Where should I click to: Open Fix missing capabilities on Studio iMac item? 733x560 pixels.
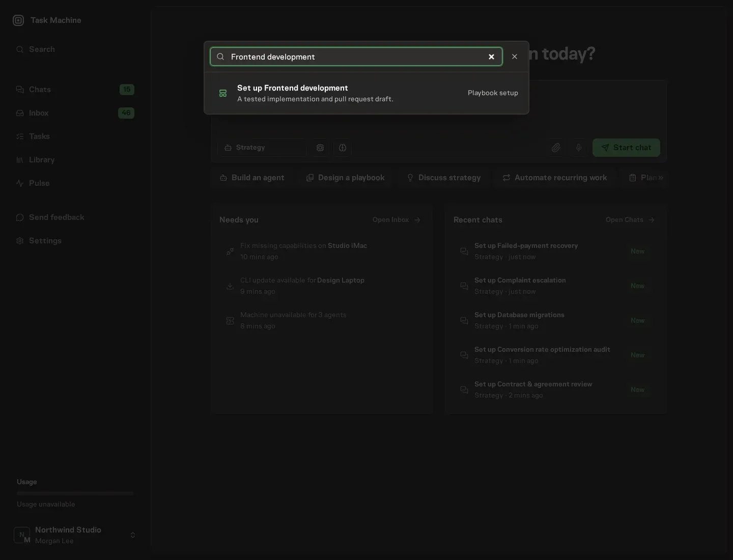tap(322, 251)
